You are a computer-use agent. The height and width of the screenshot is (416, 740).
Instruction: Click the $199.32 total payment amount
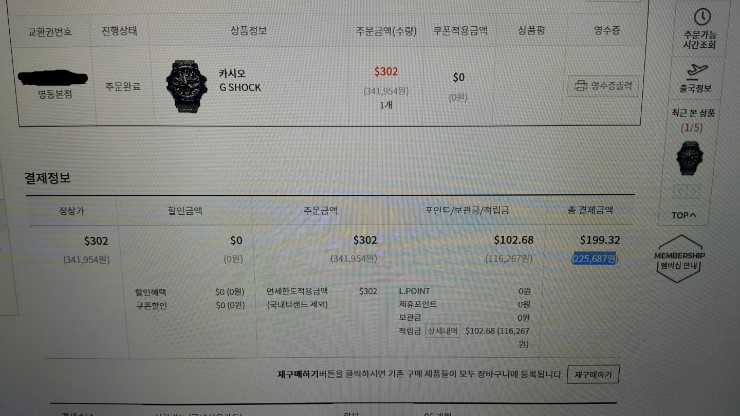pyautogui.click(x=600, y=240)
